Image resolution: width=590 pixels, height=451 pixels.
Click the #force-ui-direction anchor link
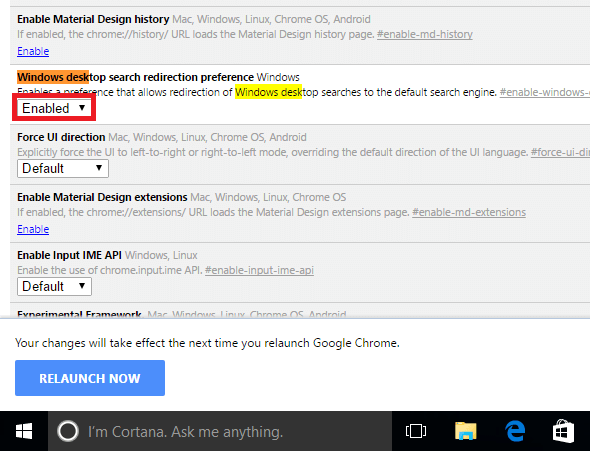tap(560, 152)
